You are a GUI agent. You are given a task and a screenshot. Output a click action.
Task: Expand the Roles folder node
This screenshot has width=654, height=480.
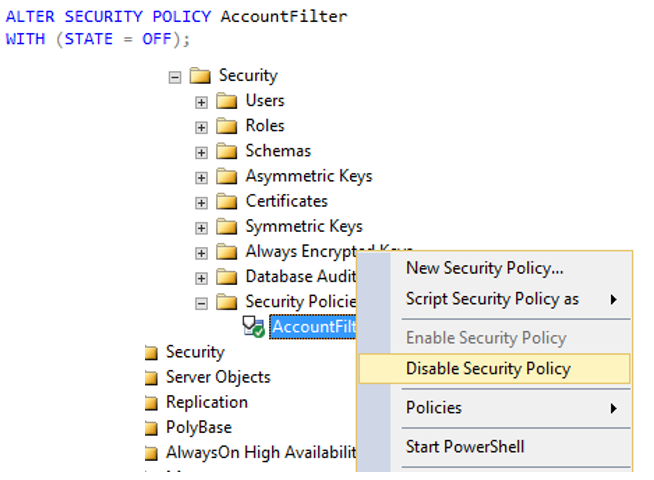[201, 127]
